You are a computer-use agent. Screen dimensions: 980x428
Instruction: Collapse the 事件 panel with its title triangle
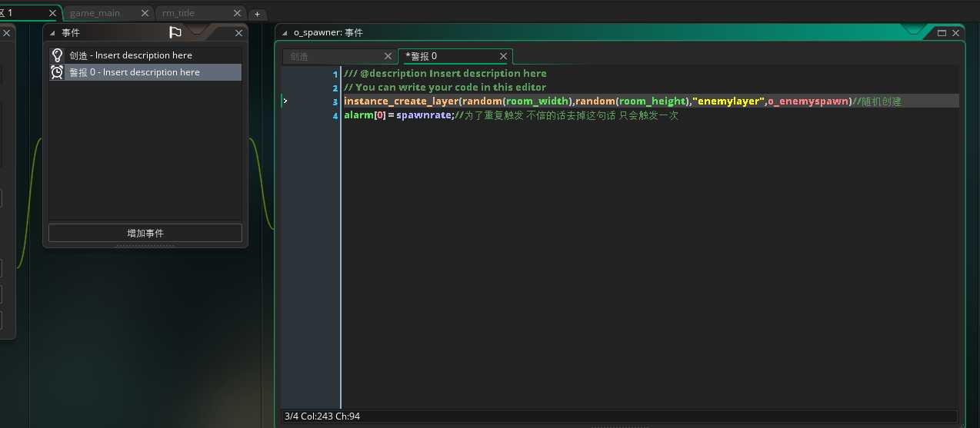pos(53,33)
